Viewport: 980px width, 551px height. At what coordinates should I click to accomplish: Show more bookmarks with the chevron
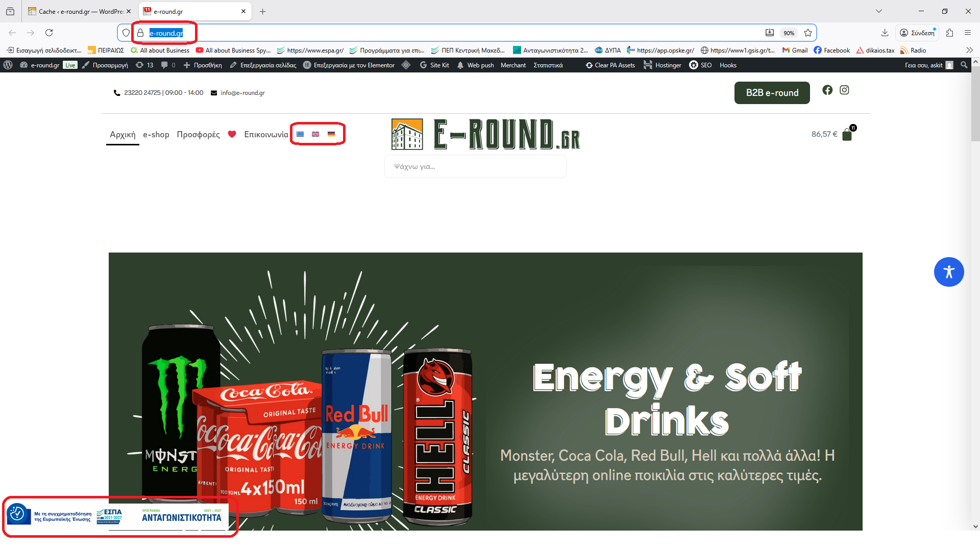(969, 50)
